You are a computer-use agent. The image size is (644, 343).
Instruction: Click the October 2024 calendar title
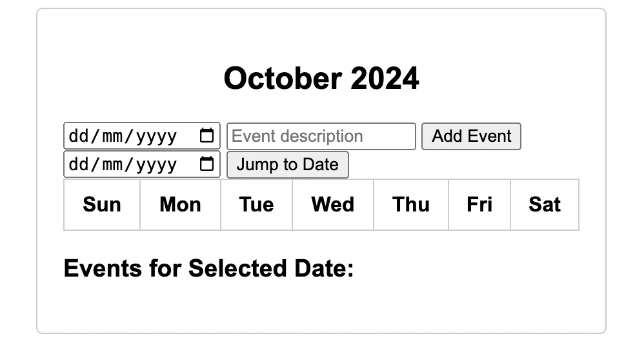(x=321, y=79)
